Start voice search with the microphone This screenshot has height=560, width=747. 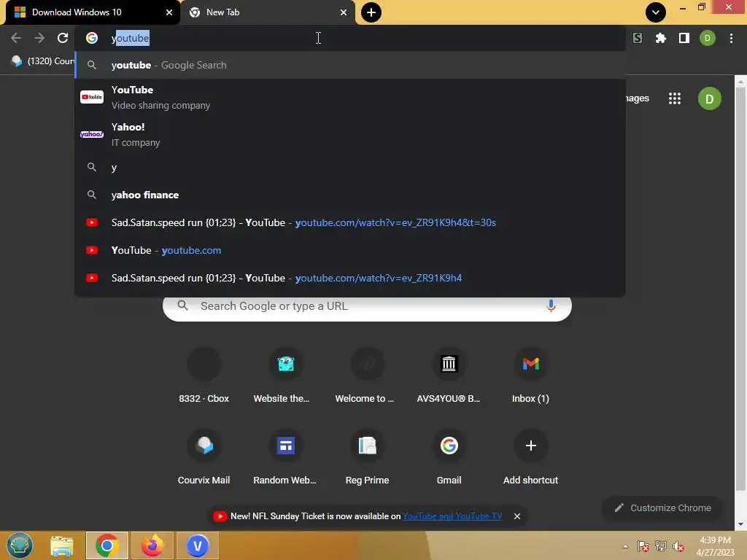[x=551, y=306]
